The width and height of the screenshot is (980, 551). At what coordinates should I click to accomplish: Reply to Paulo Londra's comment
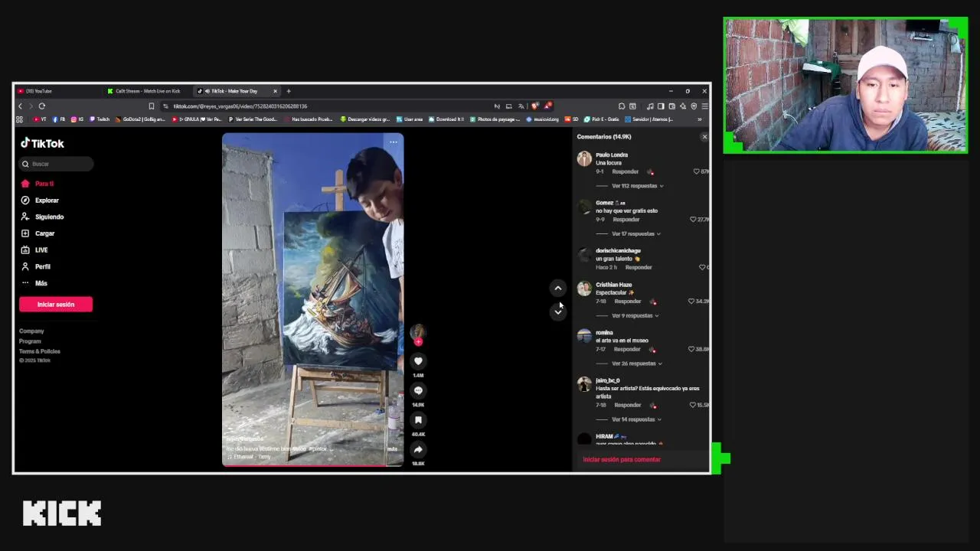pos(626,171)
